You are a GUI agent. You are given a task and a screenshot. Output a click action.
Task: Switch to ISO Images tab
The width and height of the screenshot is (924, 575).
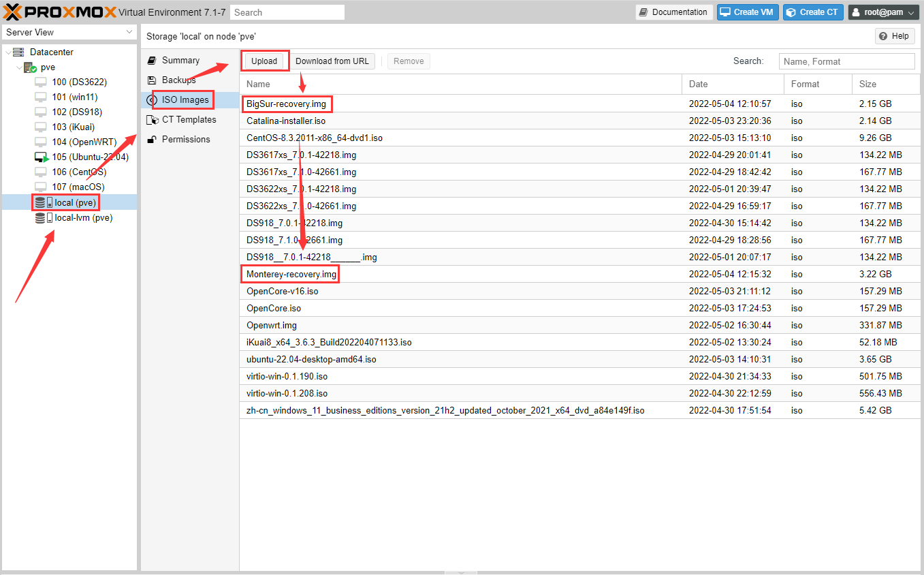point(190,100)
